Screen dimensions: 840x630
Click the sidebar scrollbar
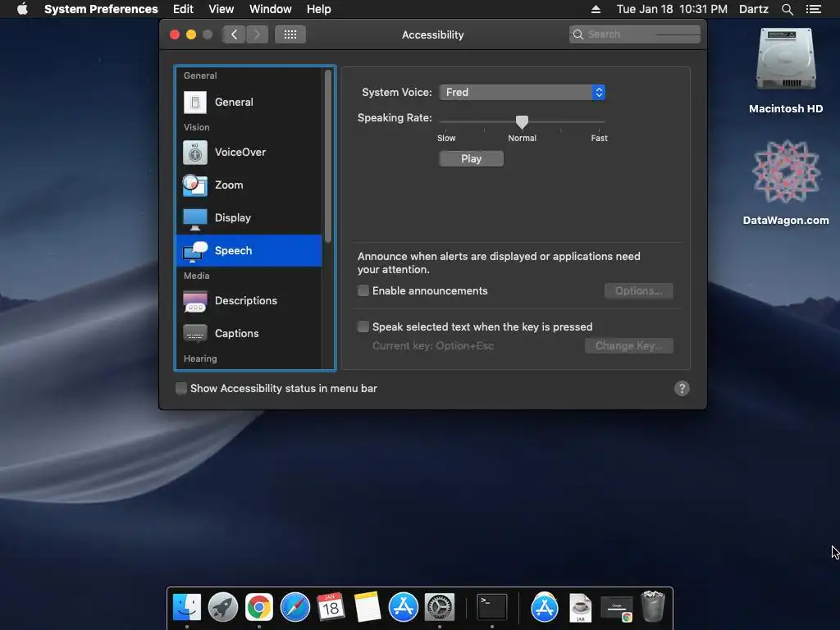(328, 157)
